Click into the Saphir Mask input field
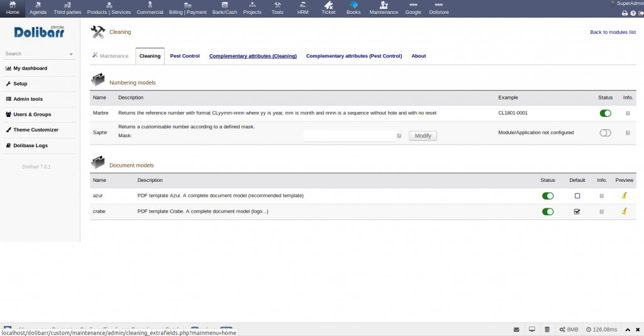 [x=348, y=136]
